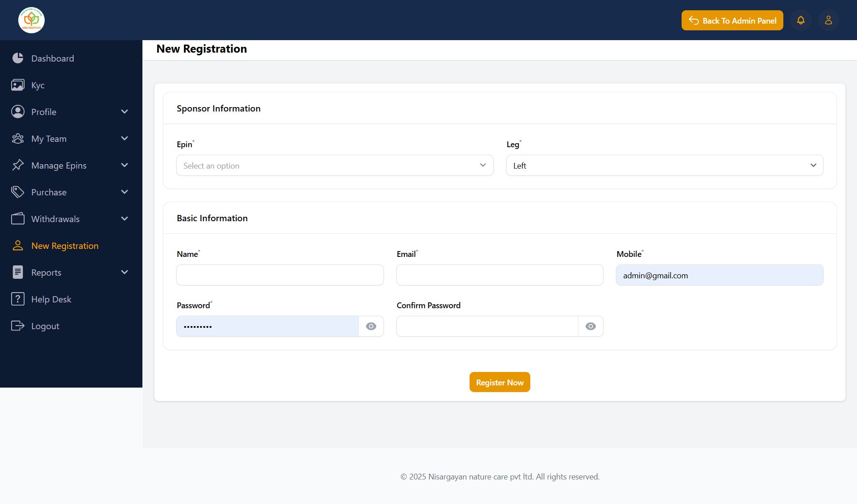Click the Help Desk question mark icon

(x=18, y=299)
